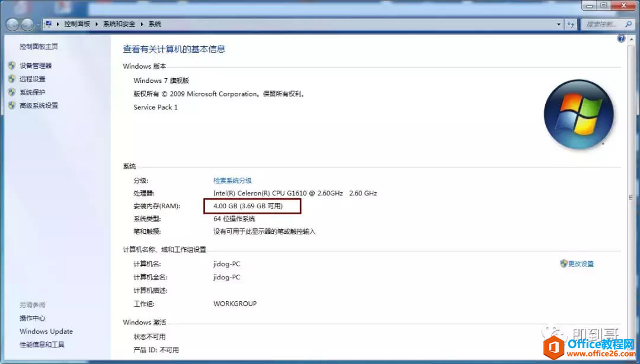Click the 处理器: label

(144, 193)
